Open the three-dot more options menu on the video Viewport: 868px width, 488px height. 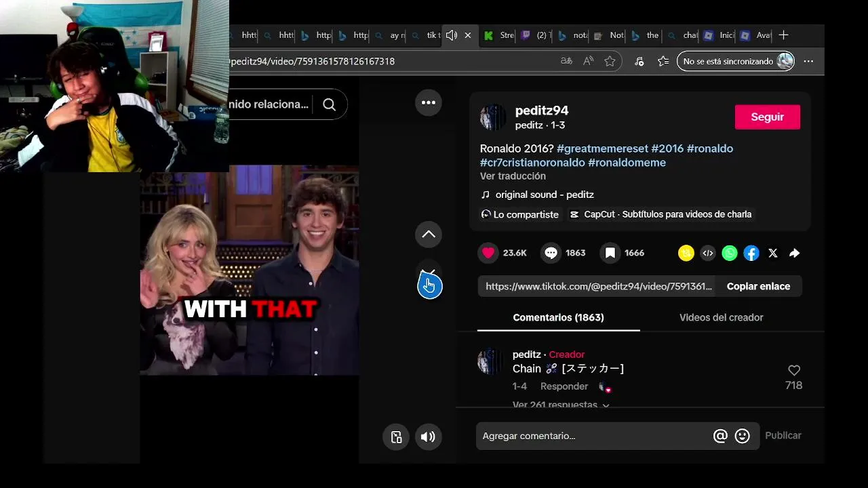[x=429, y=102]
